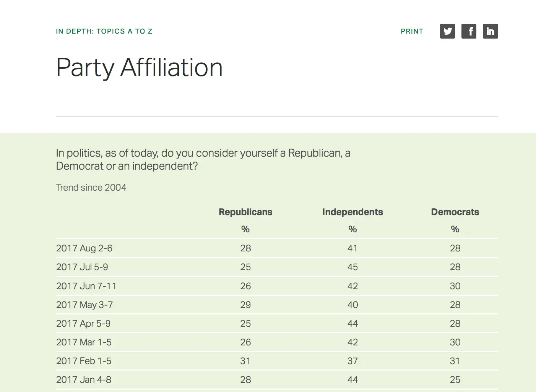Select the 2017 Jun 7-11 row label
Viewport: 536px width, 392px height.
pos(86,286)
